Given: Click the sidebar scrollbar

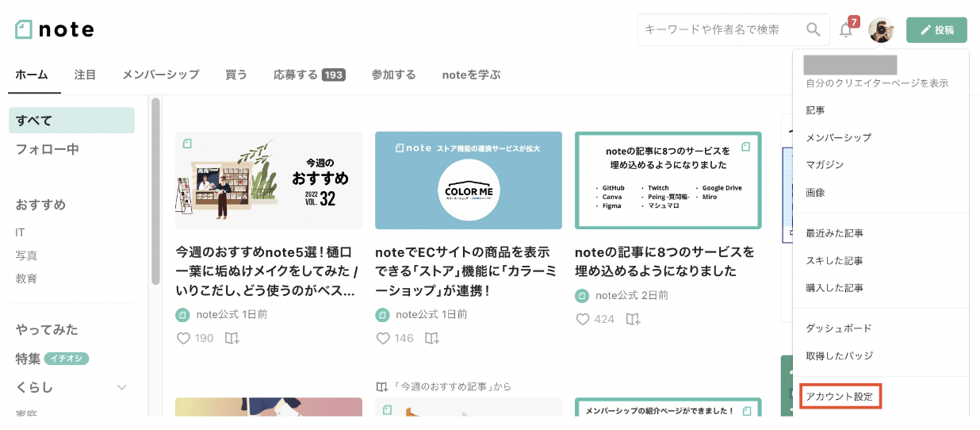Looking at the screenshot, I should tap(155, 191).
